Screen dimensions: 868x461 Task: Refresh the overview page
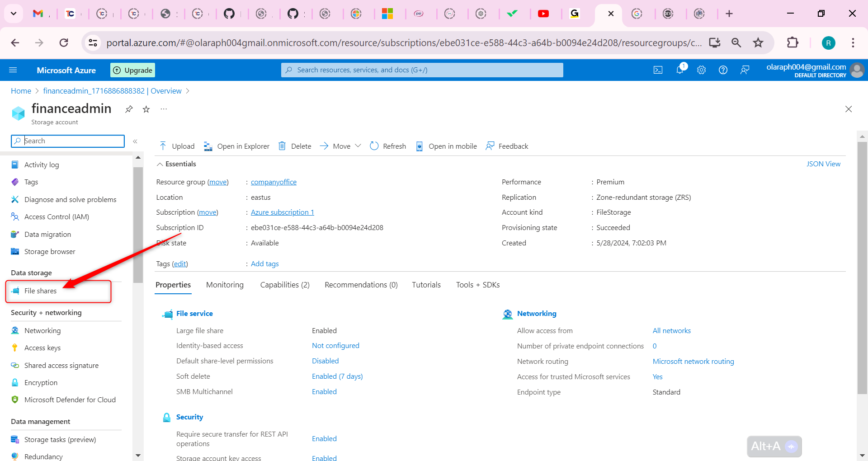pos(388,146)
